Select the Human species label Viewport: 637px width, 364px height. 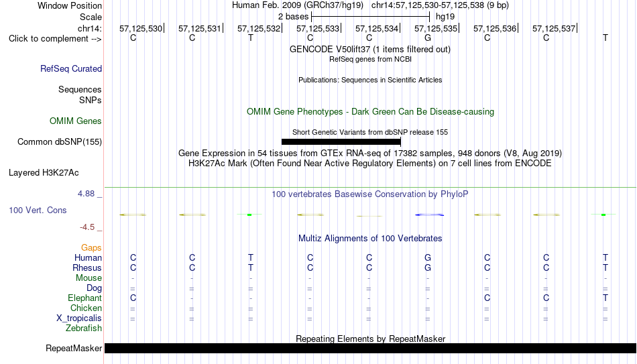88,258
